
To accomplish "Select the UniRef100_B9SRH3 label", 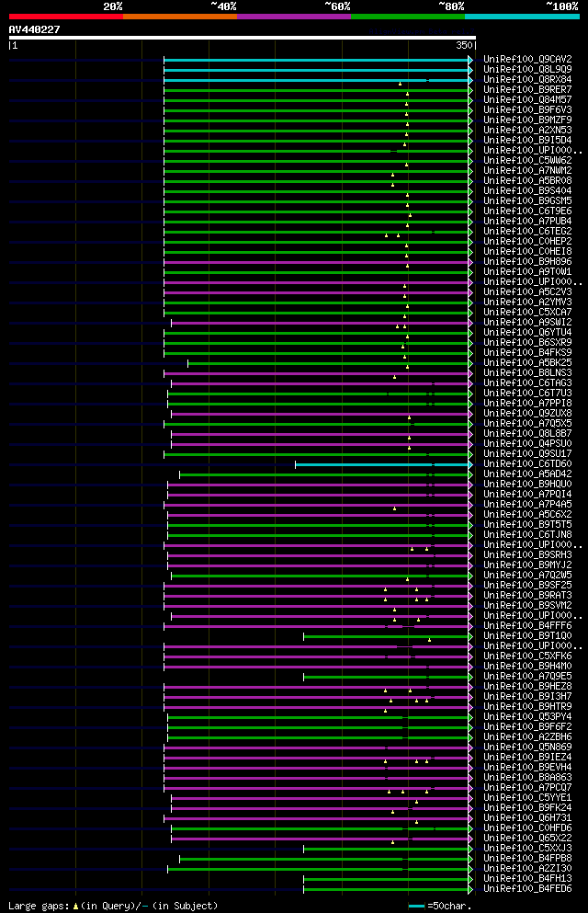I will pos(527,555).
